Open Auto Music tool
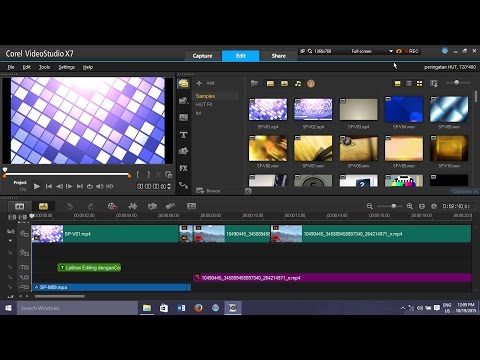480x360 pixels. pos(152,206)
